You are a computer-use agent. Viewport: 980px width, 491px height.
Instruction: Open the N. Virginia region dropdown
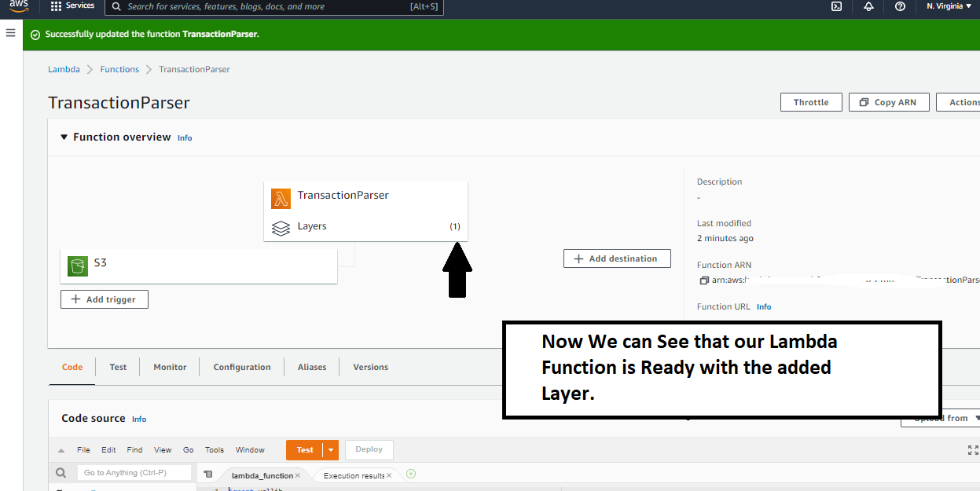click(949, 6)
